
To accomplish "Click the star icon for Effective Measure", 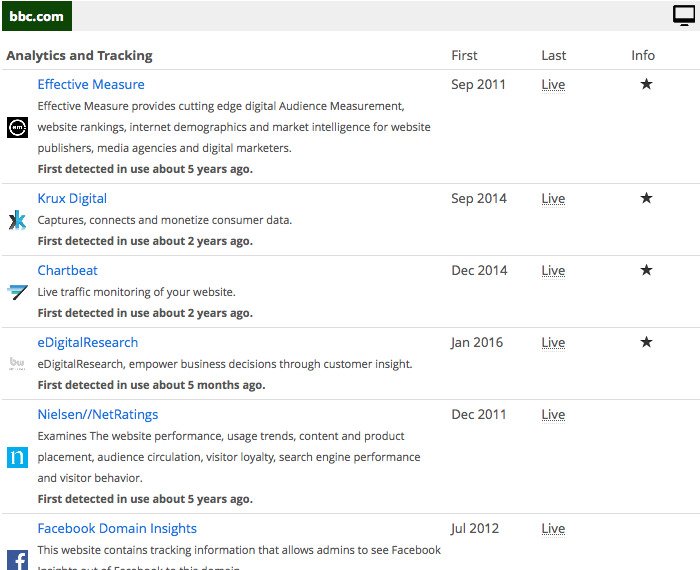I will point(646,84).
